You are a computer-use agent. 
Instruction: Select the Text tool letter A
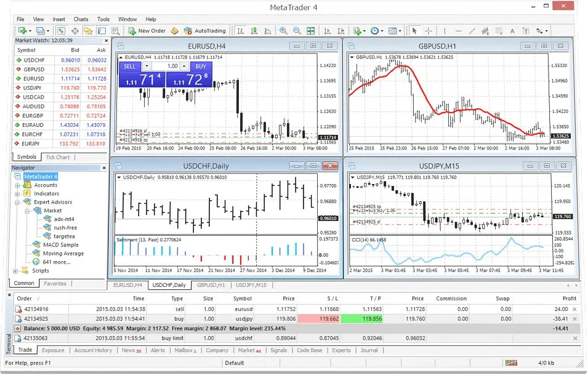[512, 31]
